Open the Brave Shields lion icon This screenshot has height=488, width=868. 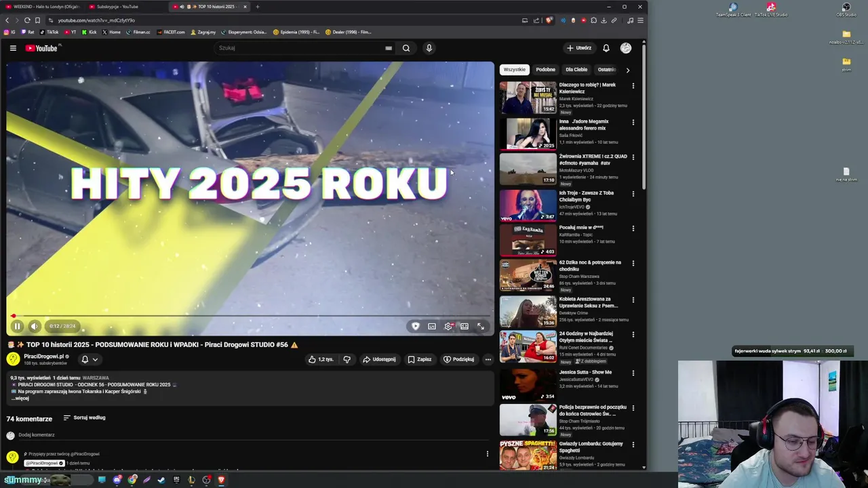pos(549,20)
